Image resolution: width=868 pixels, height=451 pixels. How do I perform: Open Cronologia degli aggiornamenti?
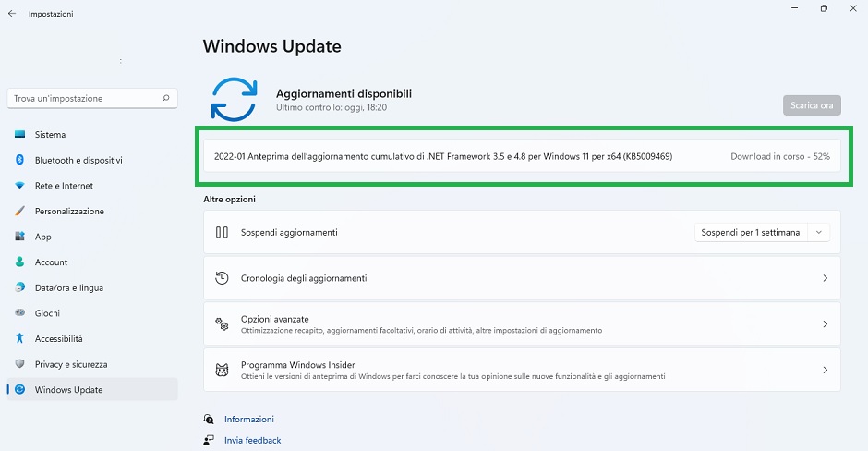tap(522, 278)
